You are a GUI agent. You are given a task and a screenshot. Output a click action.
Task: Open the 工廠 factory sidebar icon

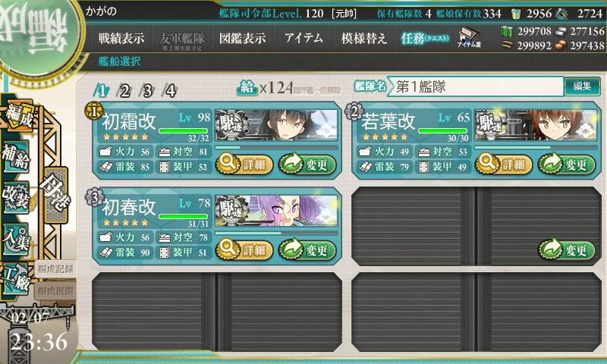tap(16, 279)
